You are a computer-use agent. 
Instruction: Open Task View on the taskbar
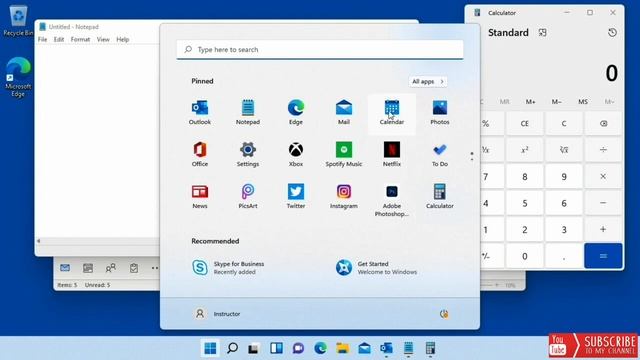point(254,348)
